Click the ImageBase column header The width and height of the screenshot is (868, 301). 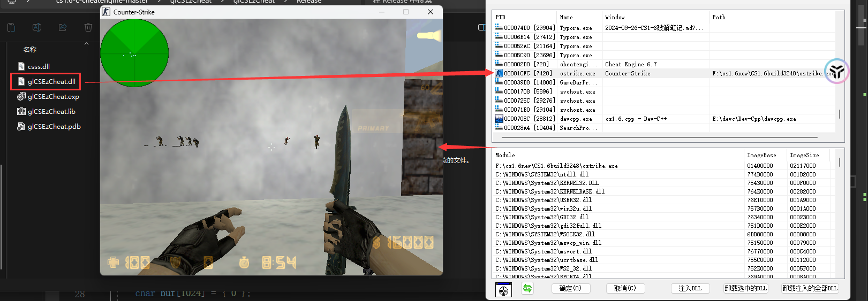tap(761, 155)
